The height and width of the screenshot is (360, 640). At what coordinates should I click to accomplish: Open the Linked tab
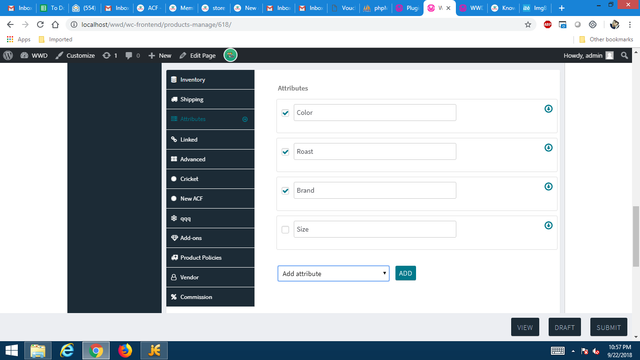(210, 140)
